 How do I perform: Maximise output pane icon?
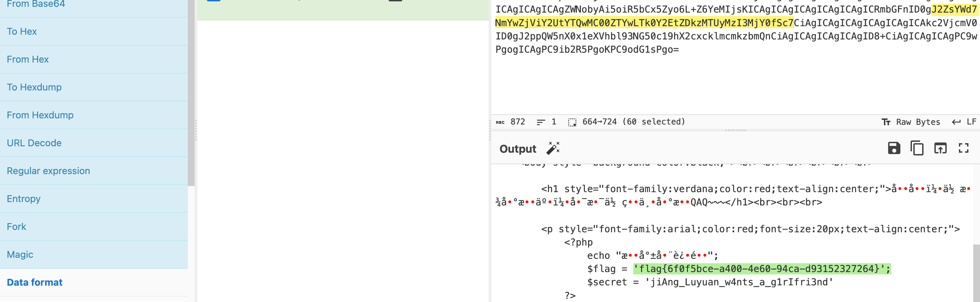click(x=964, y=148)
